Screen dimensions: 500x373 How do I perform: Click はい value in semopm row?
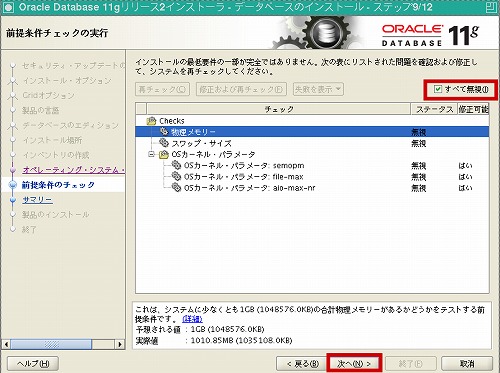tap(465, 166)
